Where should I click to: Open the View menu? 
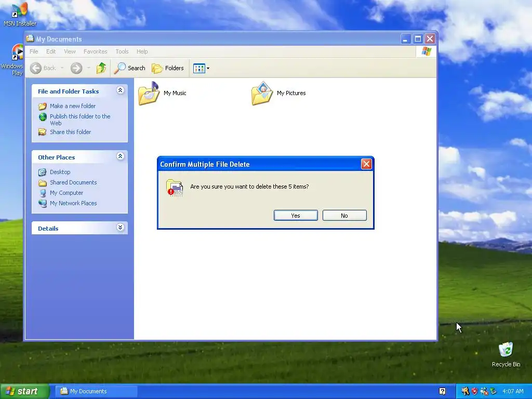(70, 51)
